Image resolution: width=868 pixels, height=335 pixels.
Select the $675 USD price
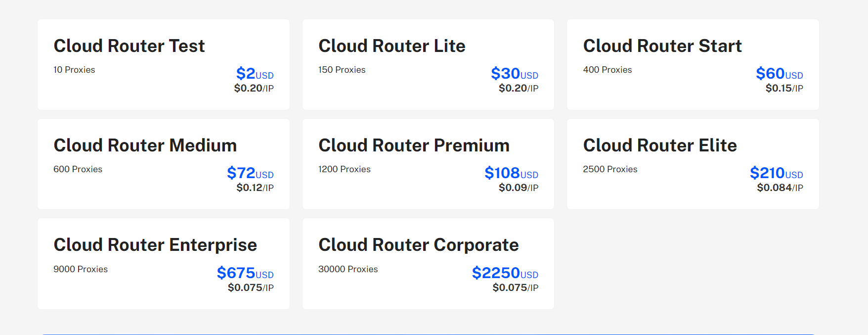point(245,273)
